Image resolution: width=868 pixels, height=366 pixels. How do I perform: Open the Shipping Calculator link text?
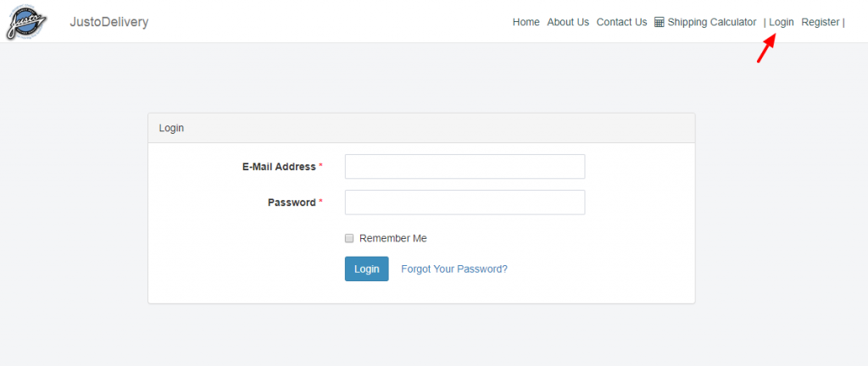712,22
